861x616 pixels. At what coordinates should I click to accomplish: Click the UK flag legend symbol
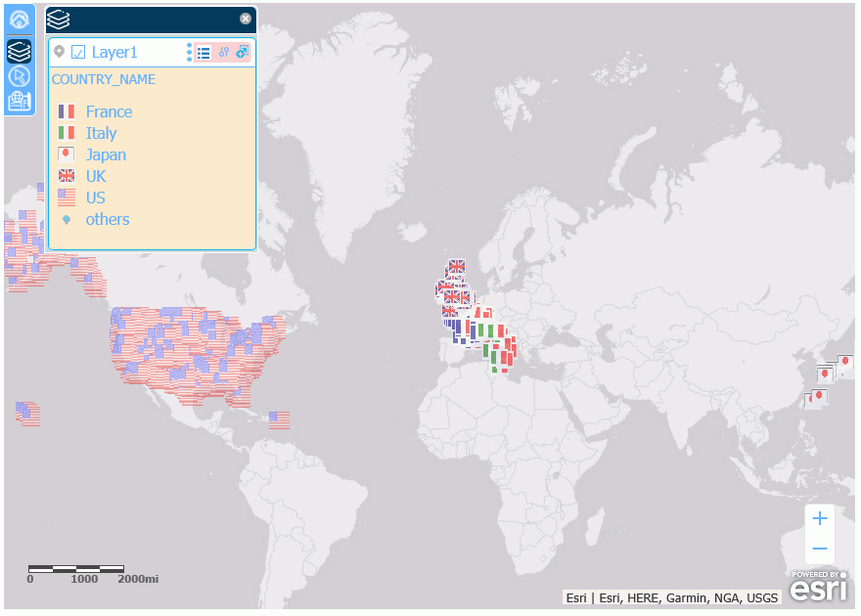[x=67, y=176]
